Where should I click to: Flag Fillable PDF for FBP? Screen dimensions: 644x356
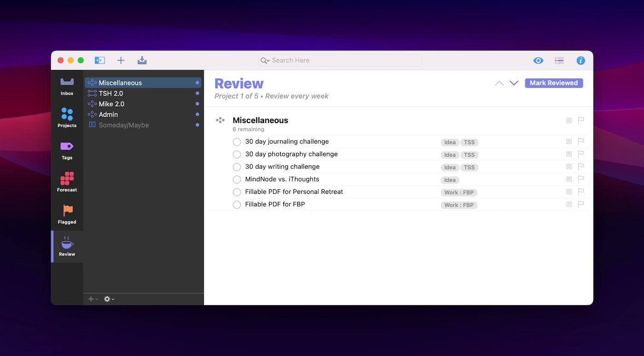coord(581,204)
